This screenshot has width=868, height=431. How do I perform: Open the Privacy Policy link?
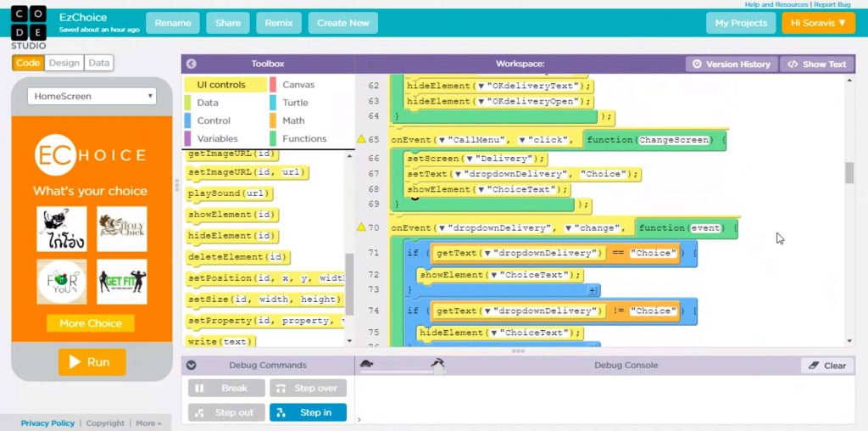click(x=47, y=423)
